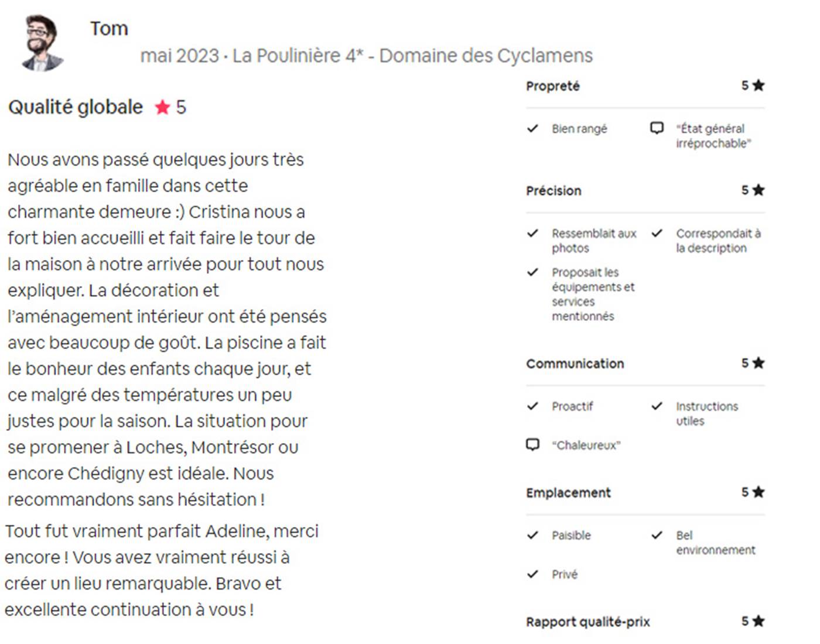Click the red star beside Qualité globale

point(162,107)
